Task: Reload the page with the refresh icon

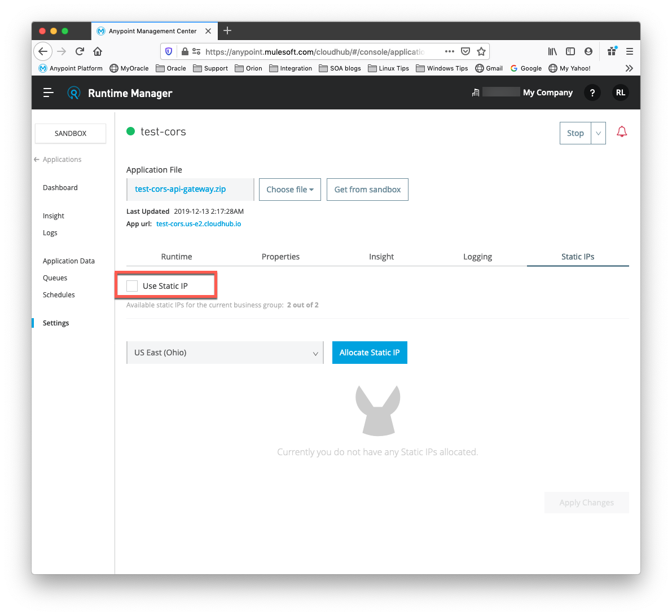Action: tap(79, 51)
